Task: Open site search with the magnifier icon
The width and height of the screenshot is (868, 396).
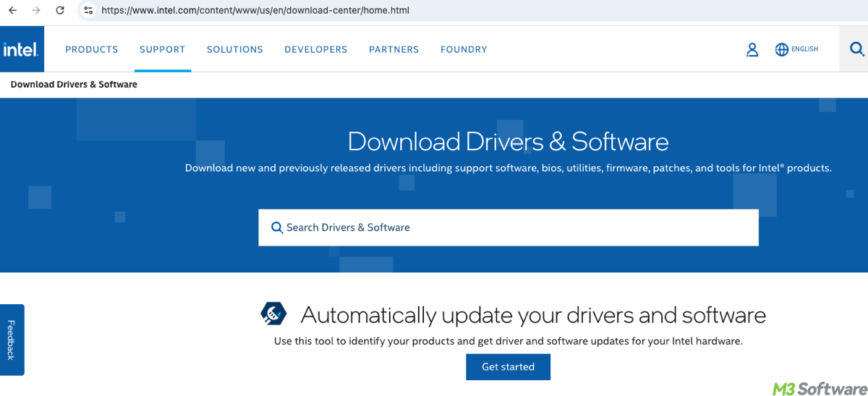Action: (x=856, y=49)
